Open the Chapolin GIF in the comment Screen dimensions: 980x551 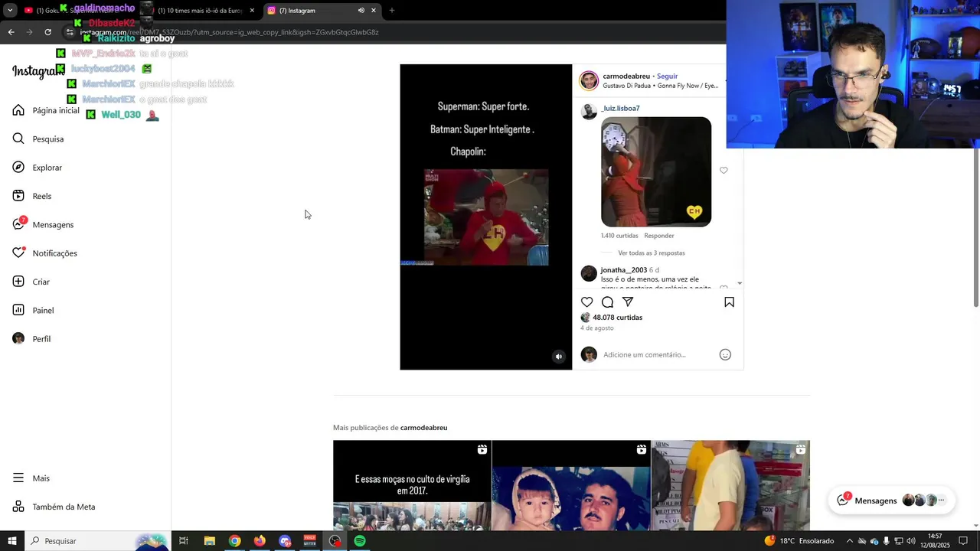point(656,172)
